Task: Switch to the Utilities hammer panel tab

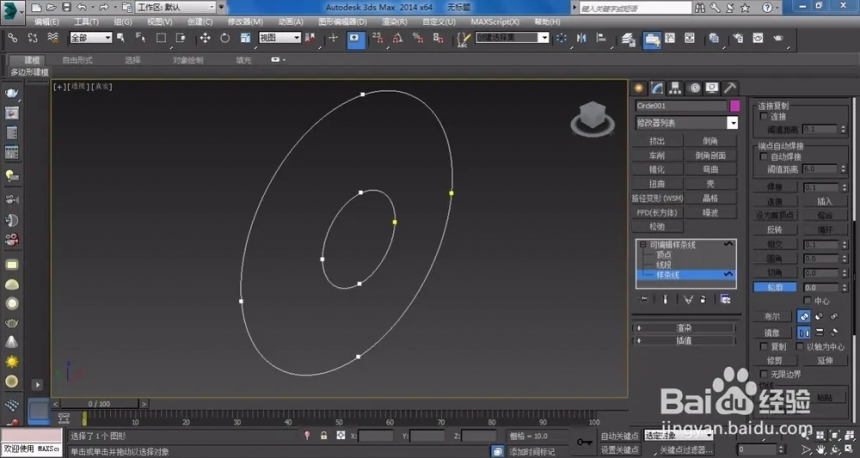Action: click(730, 88)
